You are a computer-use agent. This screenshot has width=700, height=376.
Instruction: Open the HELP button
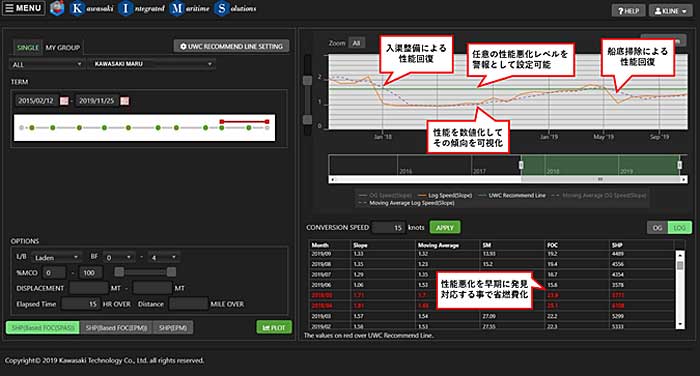tap(628, 11)
